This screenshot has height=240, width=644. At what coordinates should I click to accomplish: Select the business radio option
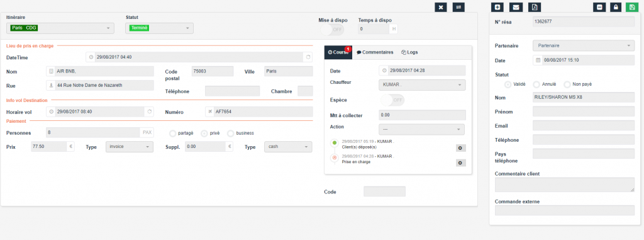pyautogui.click(x=230, y=134)
